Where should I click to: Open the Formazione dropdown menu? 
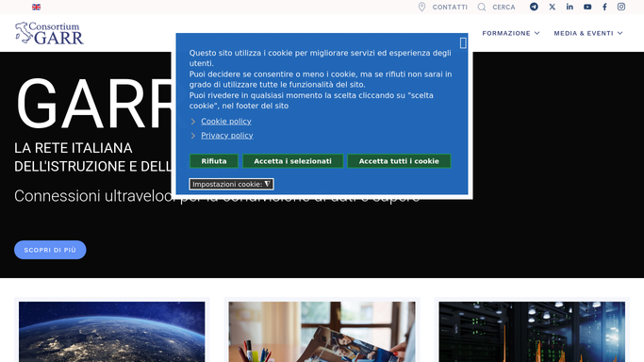[511, 33]
